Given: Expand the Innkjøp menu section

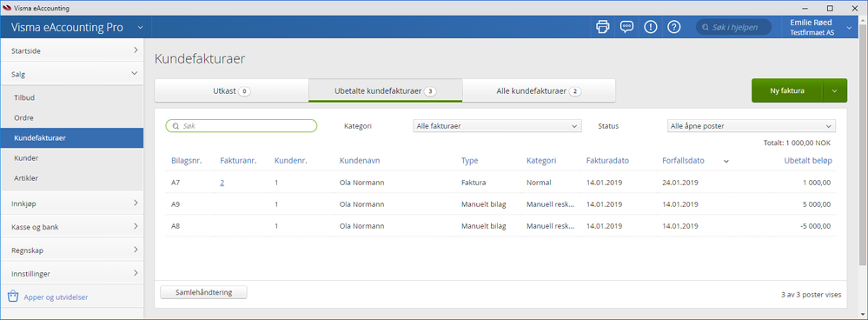Looking at the screenshot, I should point(72,203).
